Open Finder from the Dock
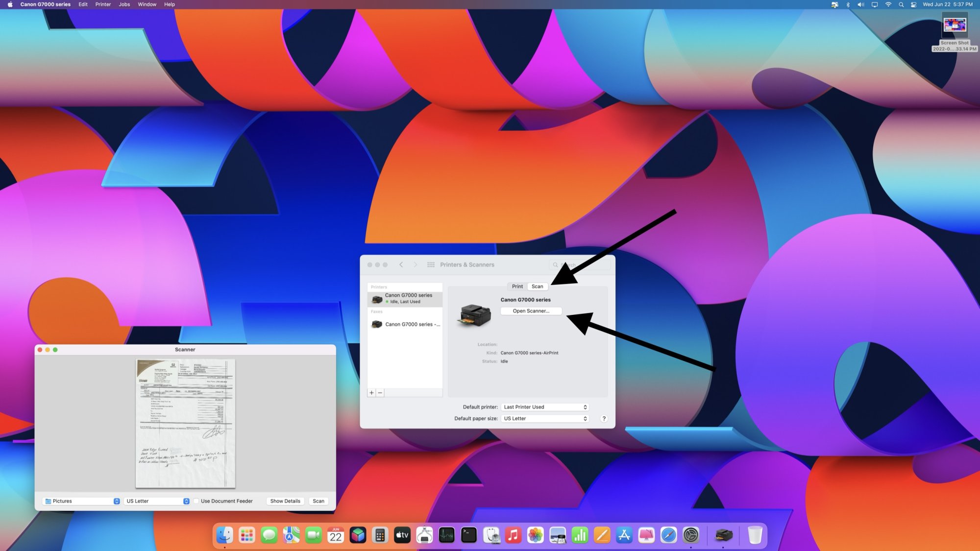The height and width of the screenshot is (551, 980). click(224, 535)
